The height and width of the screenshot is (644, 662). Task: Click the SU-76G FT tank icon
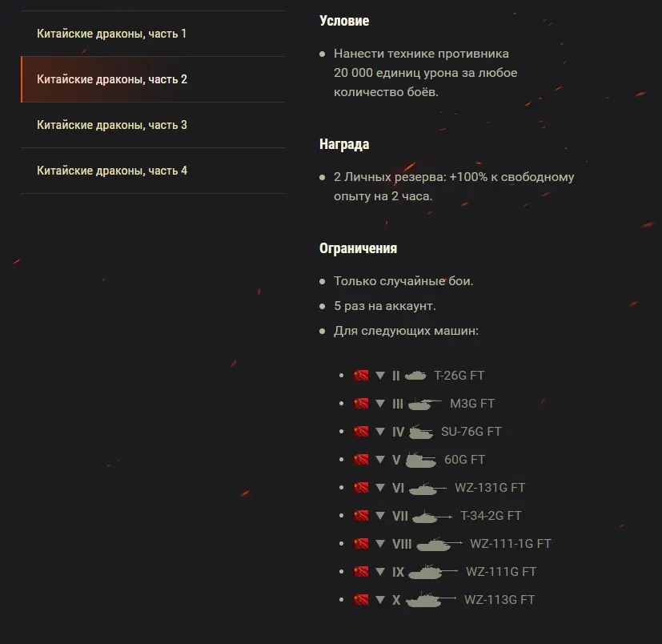point(421,432)
